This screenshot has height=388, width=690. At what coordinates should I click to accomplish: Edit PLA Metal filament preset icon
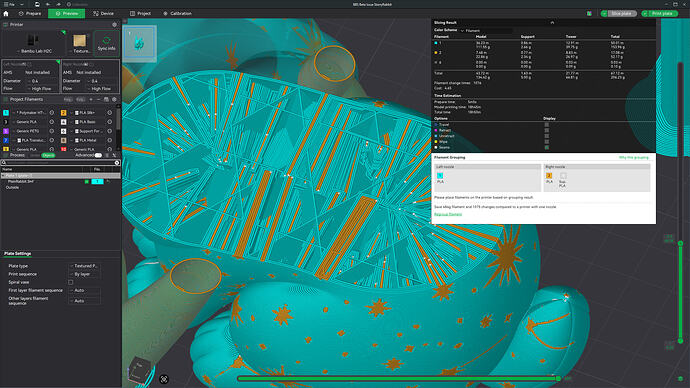pyautogui.click(x=110, y=140)
